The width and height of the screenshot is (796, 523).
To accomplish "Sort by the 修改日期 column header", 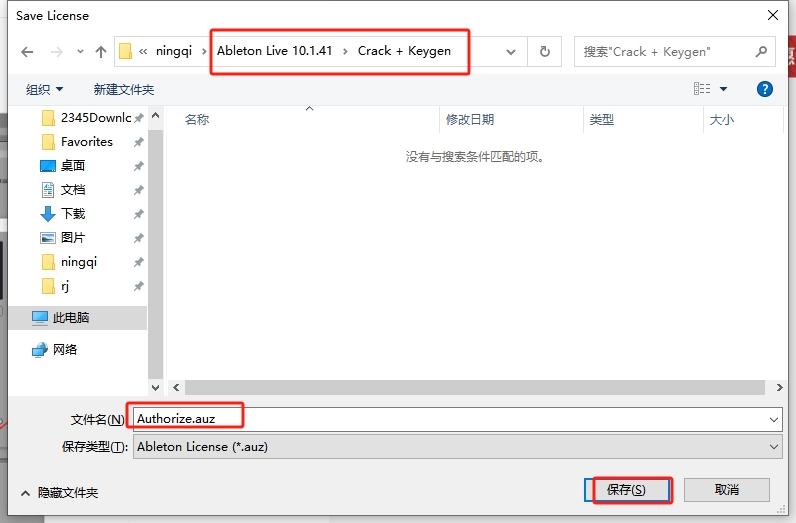I will 470,120.
